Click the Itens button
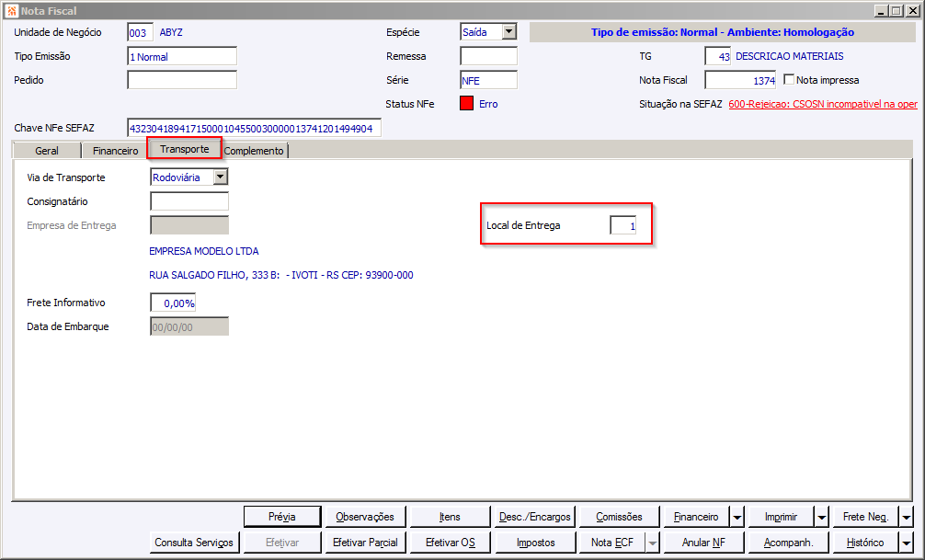The width and height of the screenshot is (925, 560). tap(450, 517)
